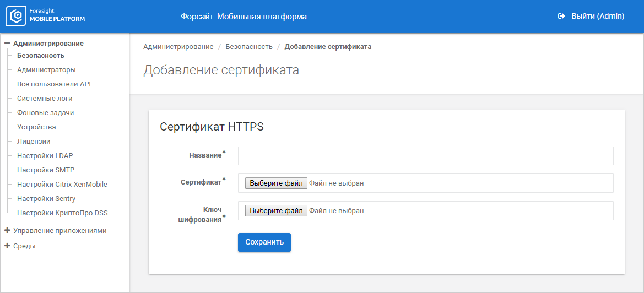Click Среды label in sidebar
Viewport: 644px width, 293px height.
point(24,246)
